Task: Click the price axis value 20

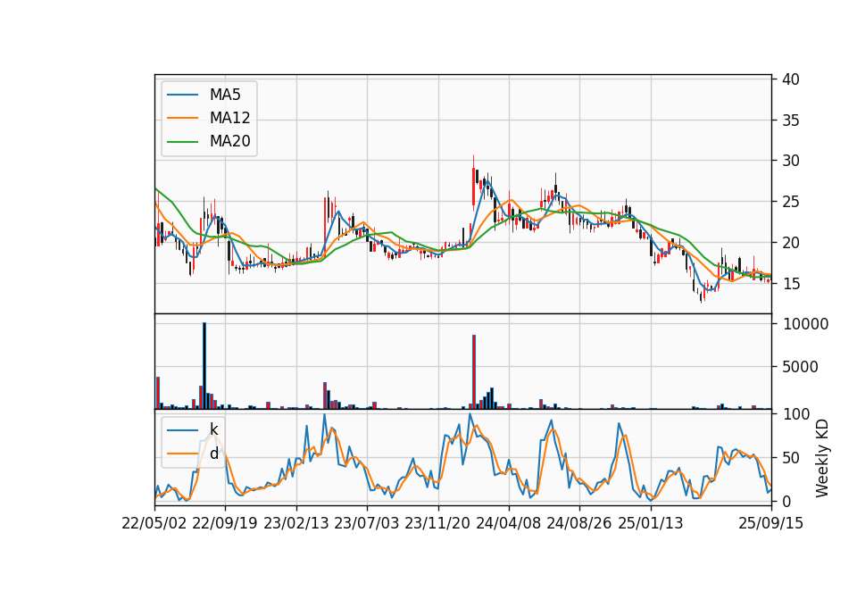Action: click(790, 243)
